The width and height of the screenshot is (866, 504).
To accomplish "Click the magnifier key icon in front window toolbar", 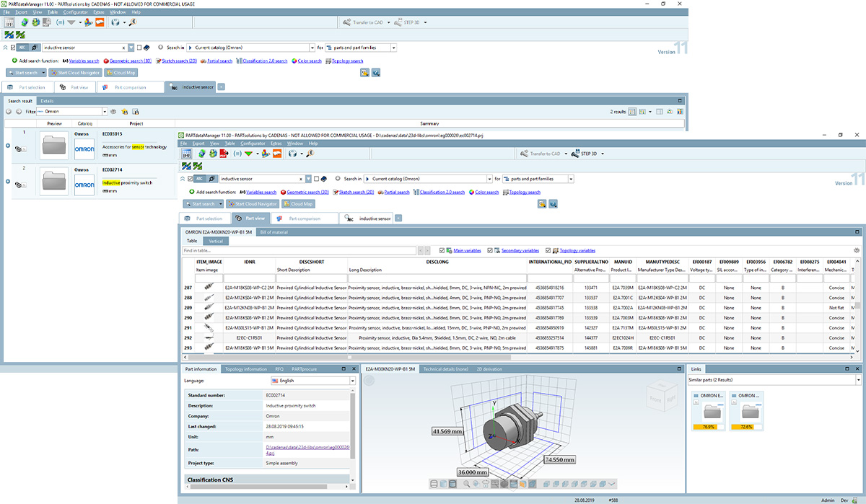I will 310,154.
